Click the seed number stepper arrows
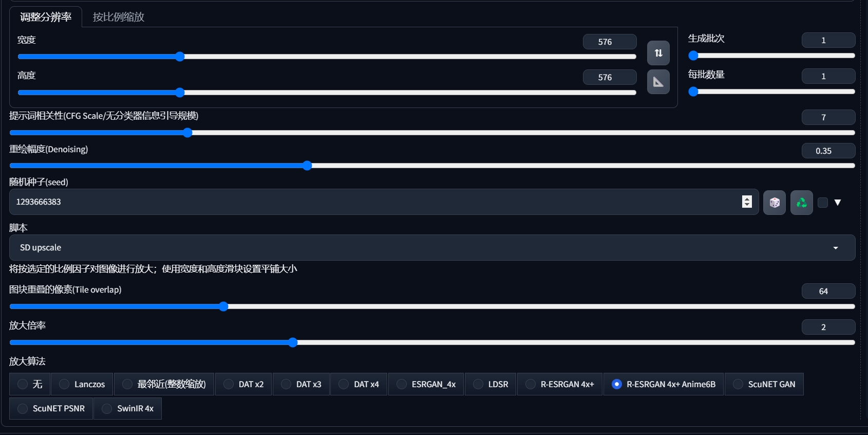868x435 pixels. pos(747,202)
